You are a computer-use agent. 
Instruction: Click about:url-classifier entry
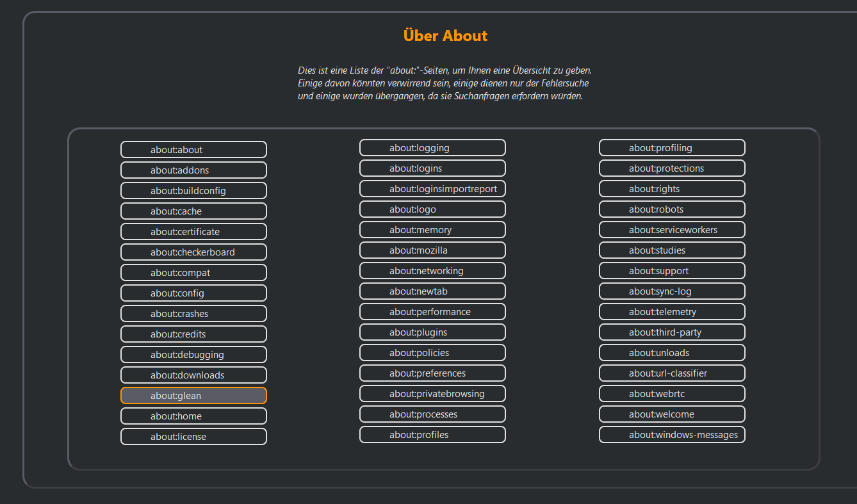tap(672, 373)
